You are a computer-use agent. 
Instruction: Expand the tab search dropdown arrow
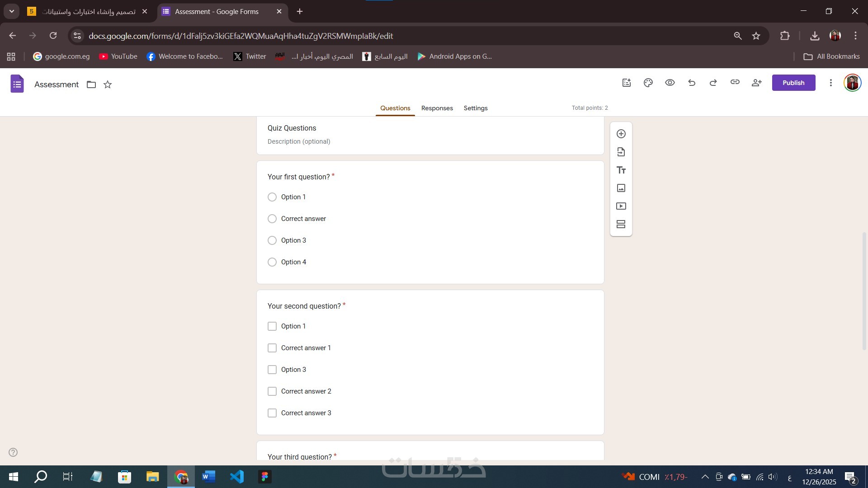[12, 11]
